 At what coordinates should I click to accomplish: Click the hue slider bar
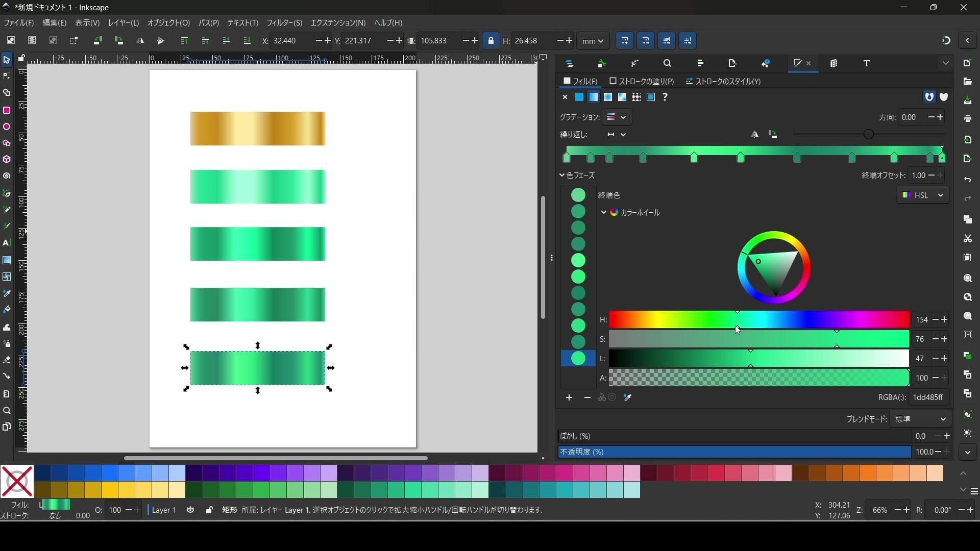coord(759,320)
